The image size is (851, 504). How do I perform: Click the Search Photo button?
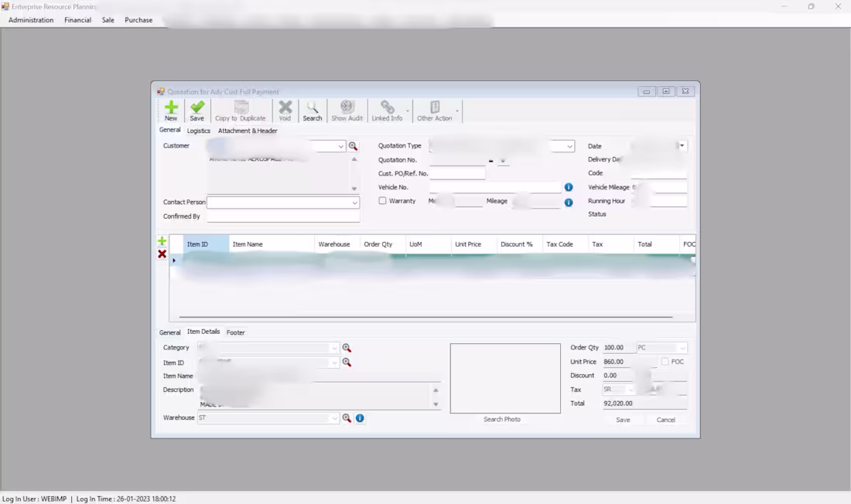pyautogui.click(x=504, y=419)
